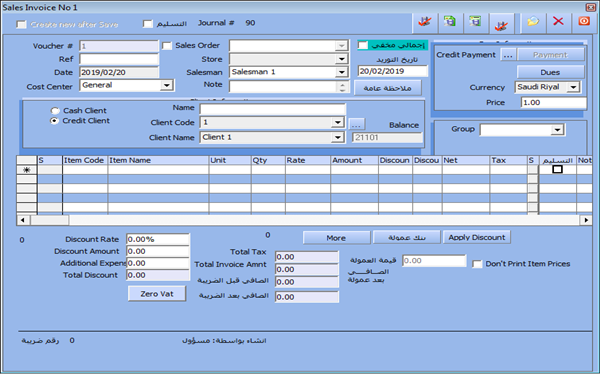Open the folder search toolbar icon
The image size is (600, 374).
pos(533,22)
